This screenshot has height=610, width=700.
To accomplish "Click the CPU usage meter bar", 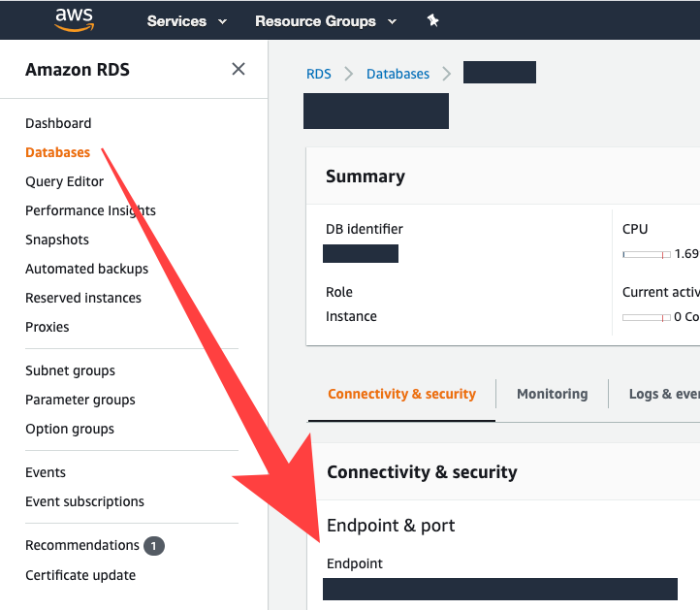I will coord(647,254).
